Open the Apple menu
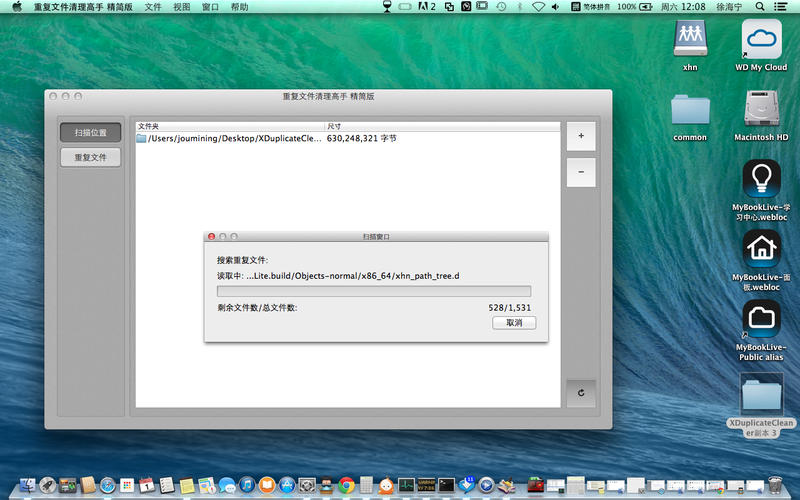This screenshot has height=500, width=800. coord(17,7)
